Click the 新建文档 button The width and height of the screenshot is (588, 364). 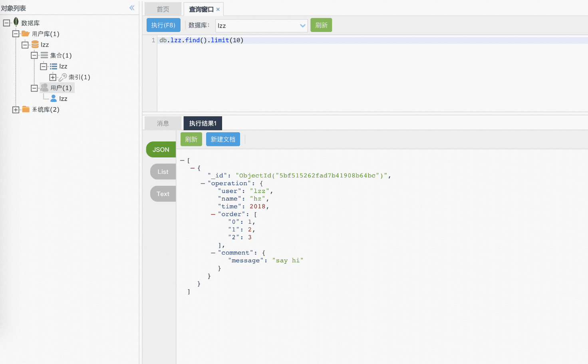(223, 139)
